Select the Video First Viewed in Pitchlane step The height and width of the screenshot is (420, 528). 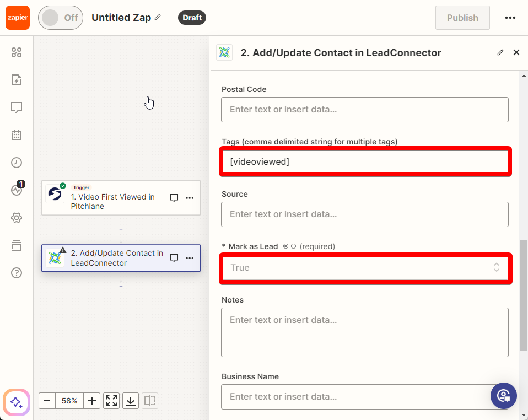pos(121,198)
